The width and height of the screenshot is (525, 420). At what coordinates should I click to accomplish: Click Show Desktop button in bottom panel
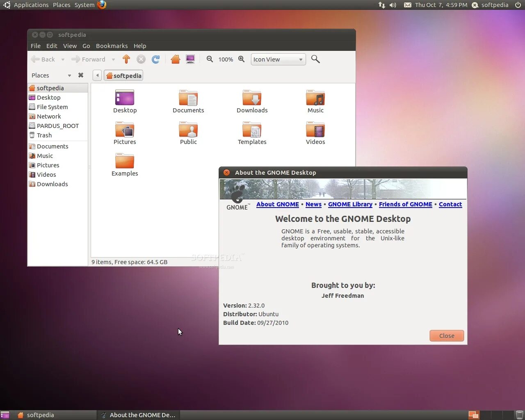click(x=5, y=415)
